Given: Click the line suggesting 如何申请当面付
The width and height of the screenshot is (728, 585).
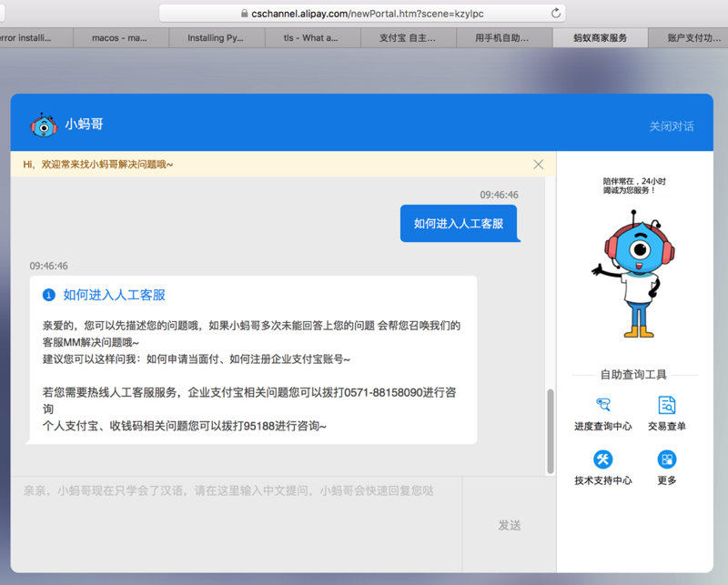Looking at the screenshot, I should [x=196, y=358].
